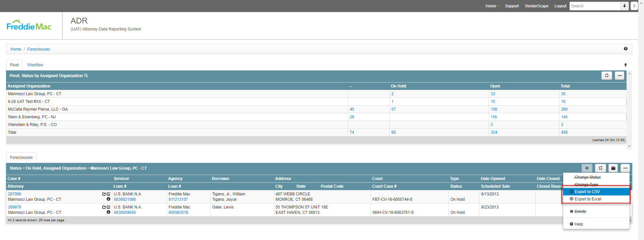Open servicer loan 6830021098
The height and width of the screenshot is (240, 644).
click(x=125, y=199)
